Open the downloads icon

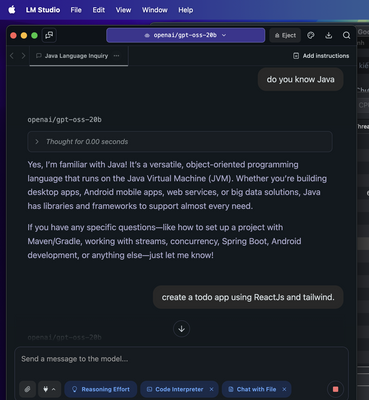point(329,35)
